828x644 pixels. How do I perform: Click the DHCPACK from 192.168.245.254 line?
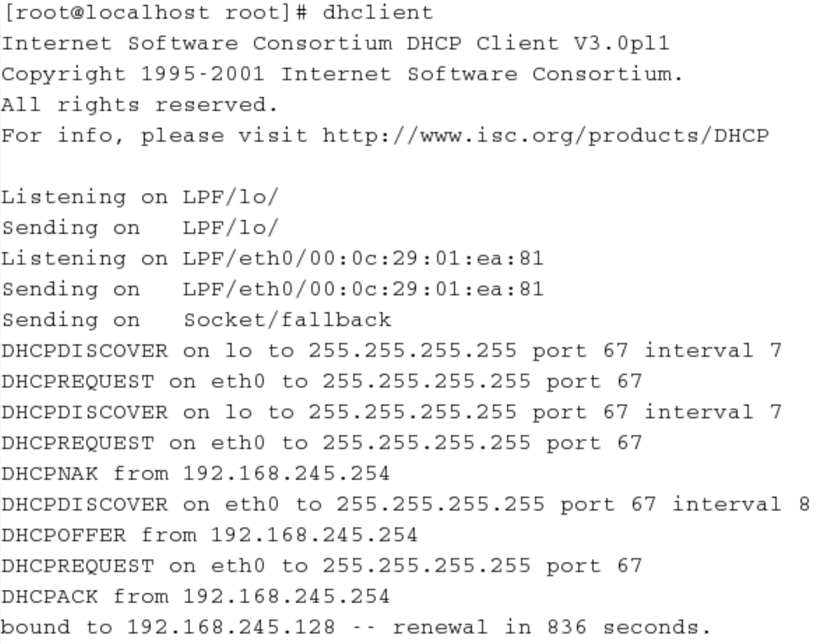195,597
